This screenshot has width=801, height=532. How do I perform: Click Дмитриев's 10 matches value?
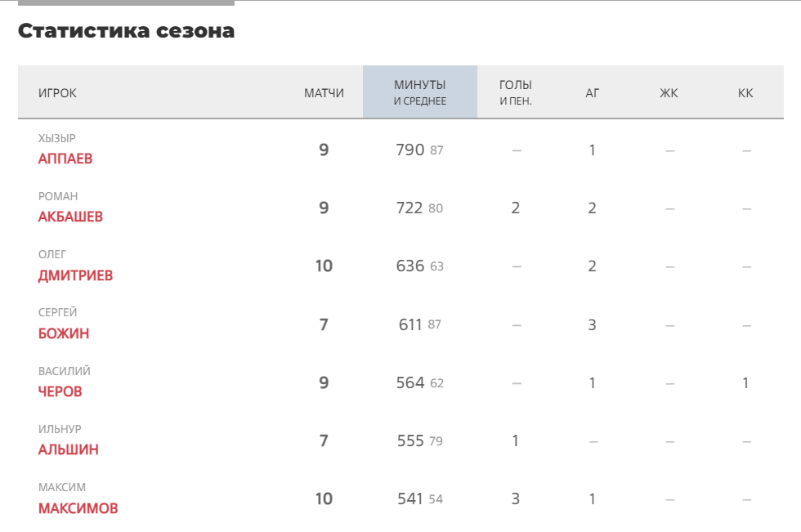pos(324,266)
